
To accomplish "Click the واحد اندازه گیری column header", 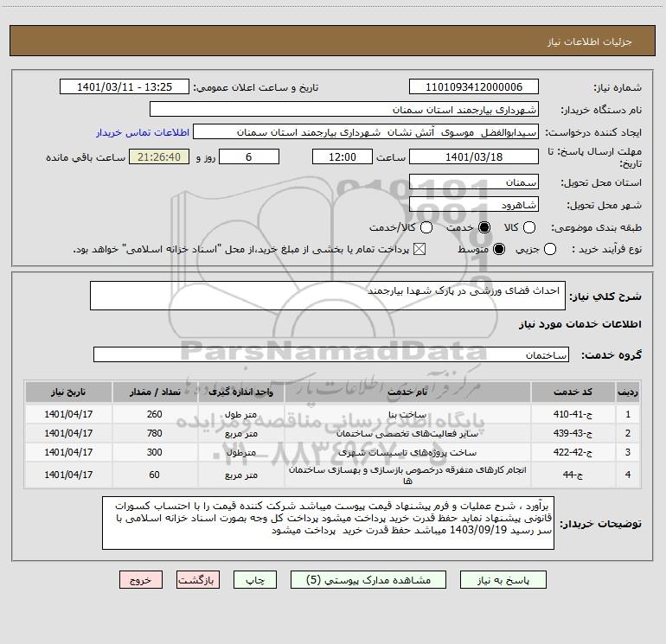I will pos(240,392).
